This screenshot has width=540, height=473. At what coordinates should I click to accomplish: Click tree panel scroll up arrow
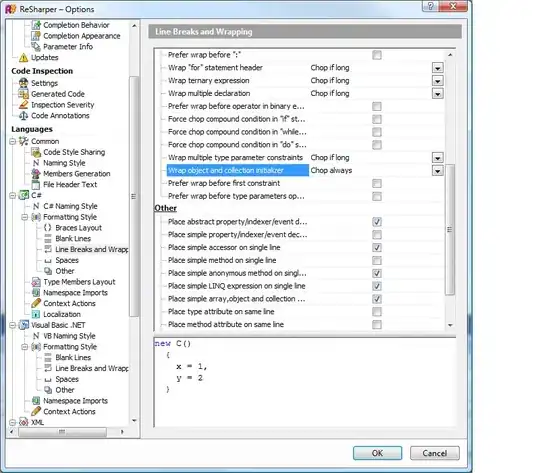point(134,25)
